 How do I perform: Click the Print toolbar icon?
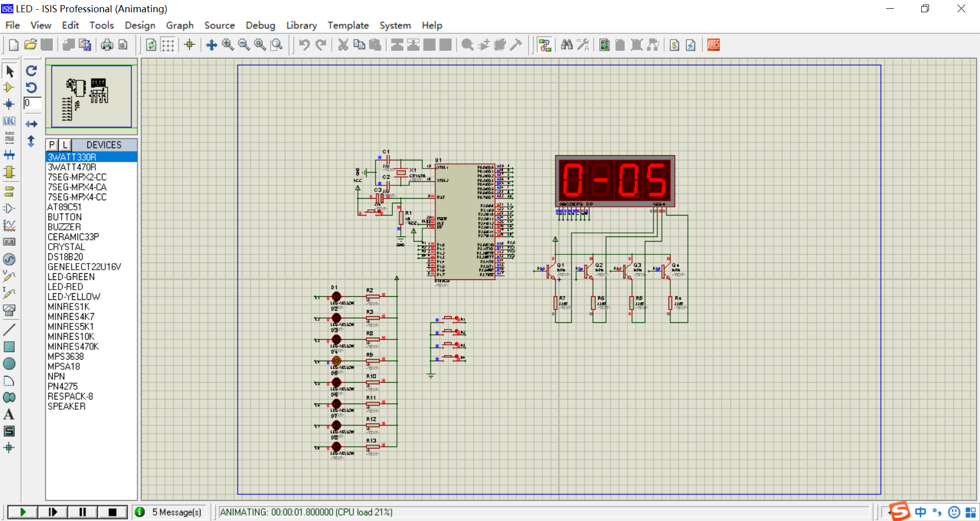click(x=107, y=45)
